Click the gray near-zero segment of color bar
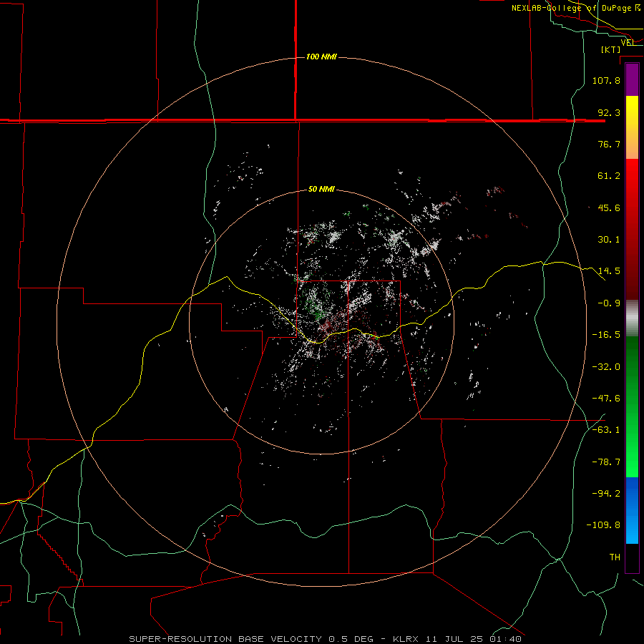The width and height of the screenshot is (644, 644). 632,318
